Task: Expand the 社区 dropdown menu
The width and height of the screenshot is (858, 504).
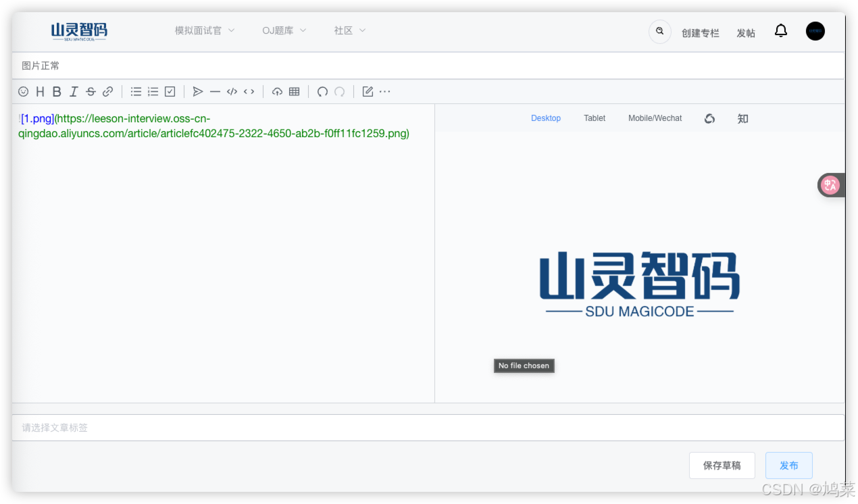Action: pos(350,31)
